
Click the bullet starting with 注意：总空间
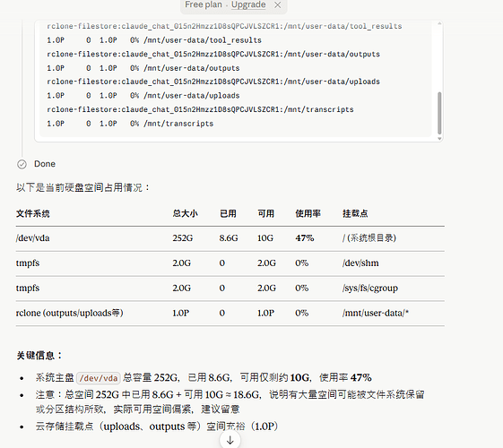(230, 401)
